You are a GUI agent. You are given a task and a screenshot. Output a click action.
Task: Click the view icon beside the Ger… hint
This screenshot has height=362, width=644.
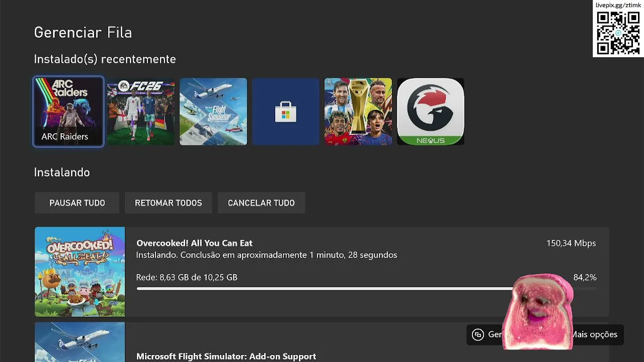[478, 335]
